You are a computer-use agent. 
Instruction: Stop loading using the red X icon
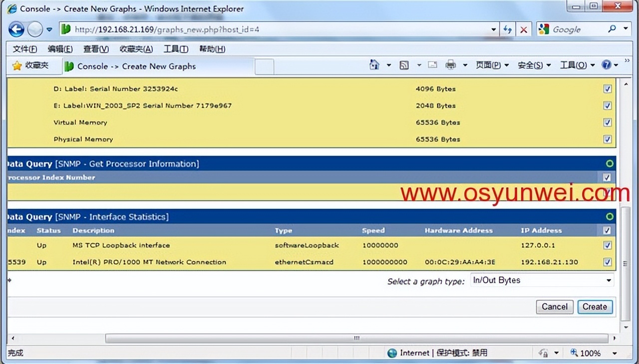pos(523,29)
